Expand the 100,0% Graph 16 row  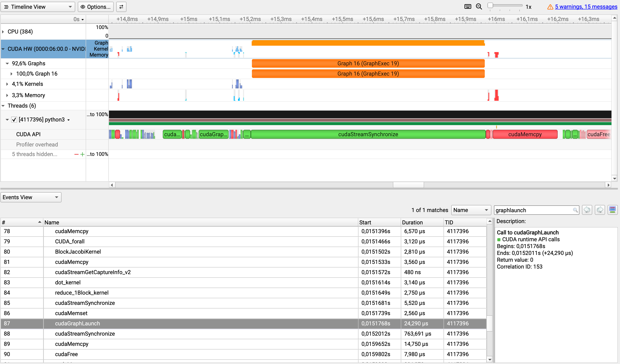coord(11,74)
